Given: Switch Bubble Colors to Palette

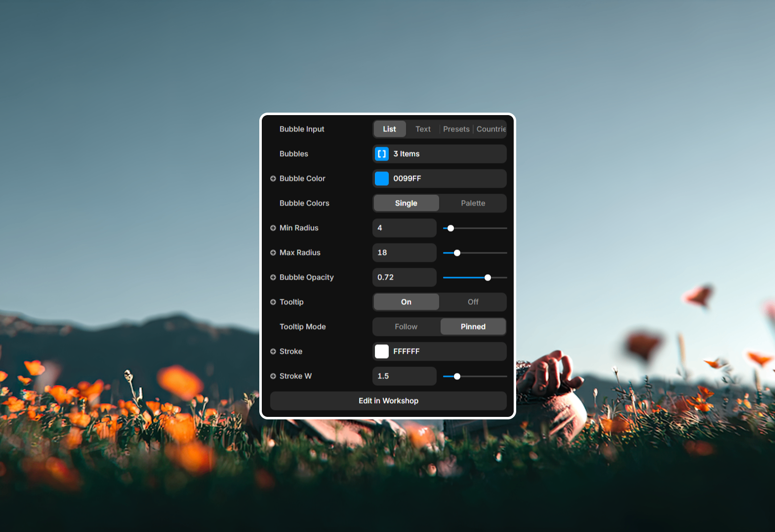Looking at the screenshot, I should [473, 203].
